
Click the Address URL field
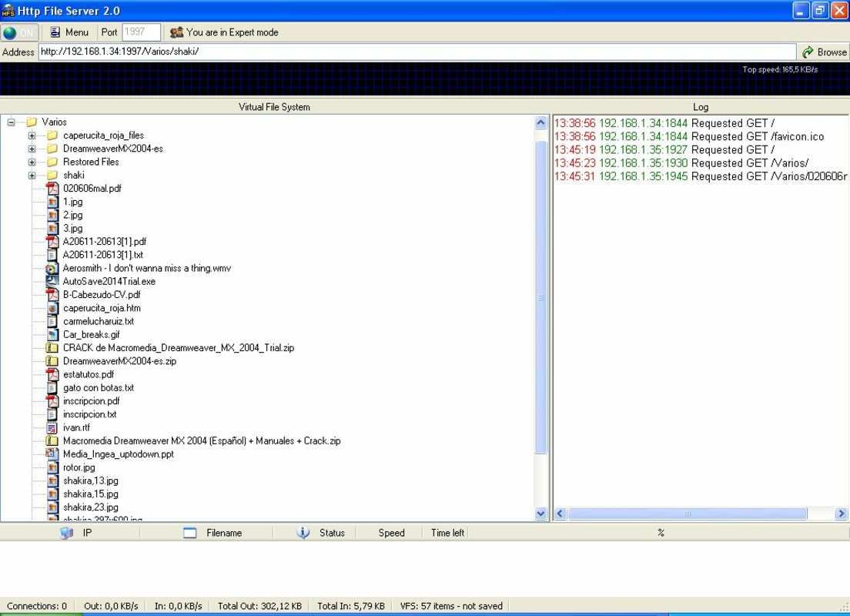pos(417,52)
